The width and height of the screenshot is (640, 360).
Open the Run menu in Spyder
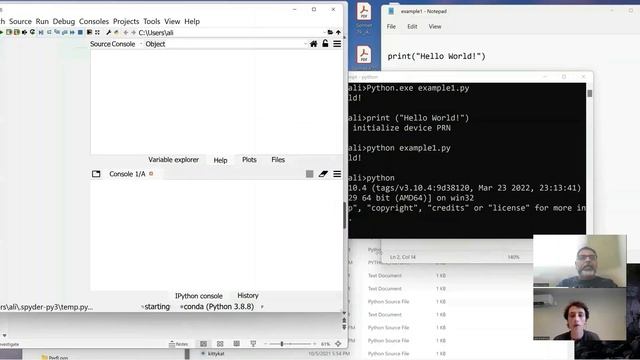tap(42, 21)
